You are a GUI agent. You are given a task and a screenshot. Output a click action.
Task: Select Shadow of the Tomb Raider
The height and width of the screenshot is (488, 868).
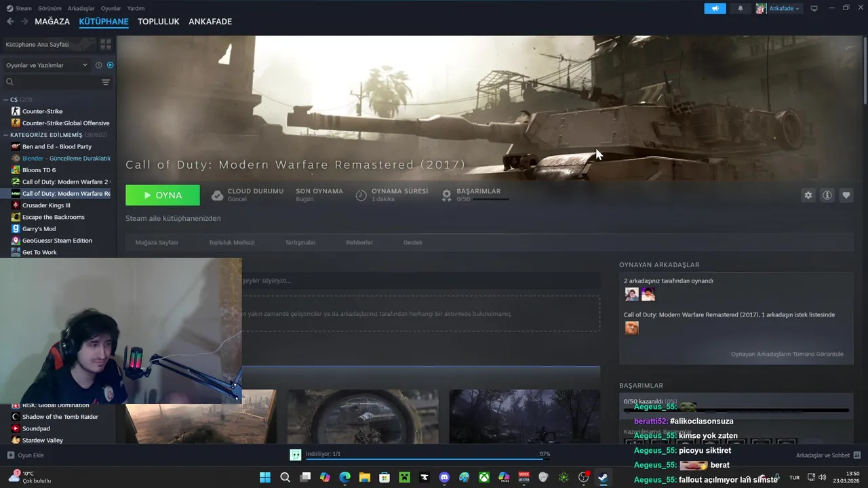point(60,417)
